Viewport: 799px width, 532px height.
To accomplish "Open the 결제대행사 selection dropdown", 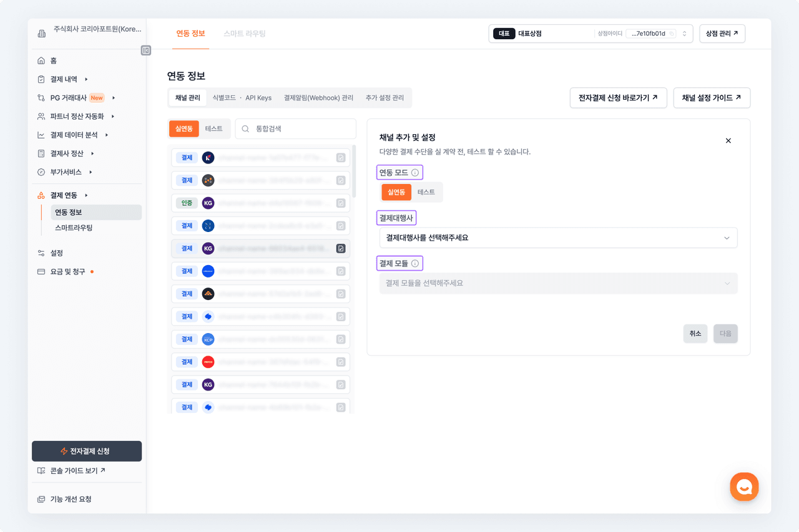I will [558, 238].
